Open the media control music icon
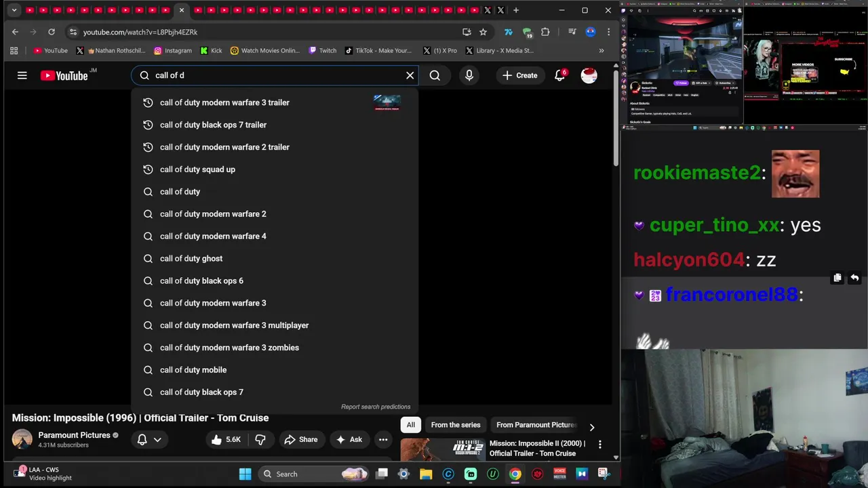The image size is (868, 488). pos(572,32)
